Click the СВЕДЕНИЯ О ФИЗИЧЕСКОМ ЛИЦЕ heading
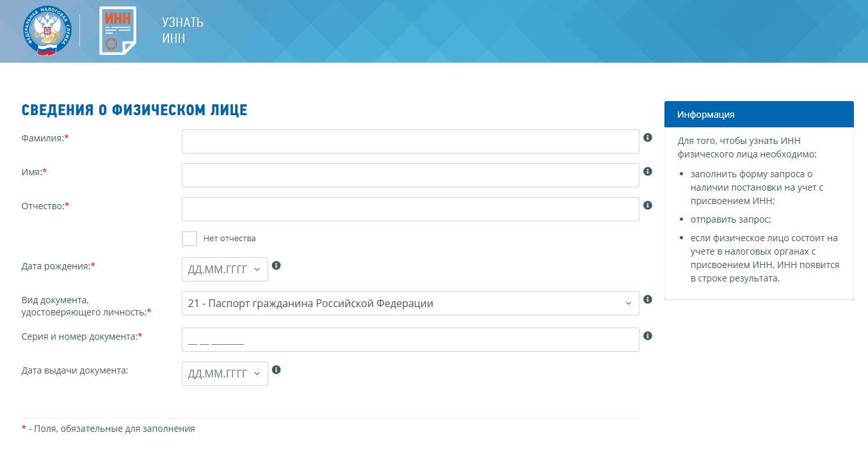Image resolution: width=868 pixels, height=451 pixels. [134, 110]
